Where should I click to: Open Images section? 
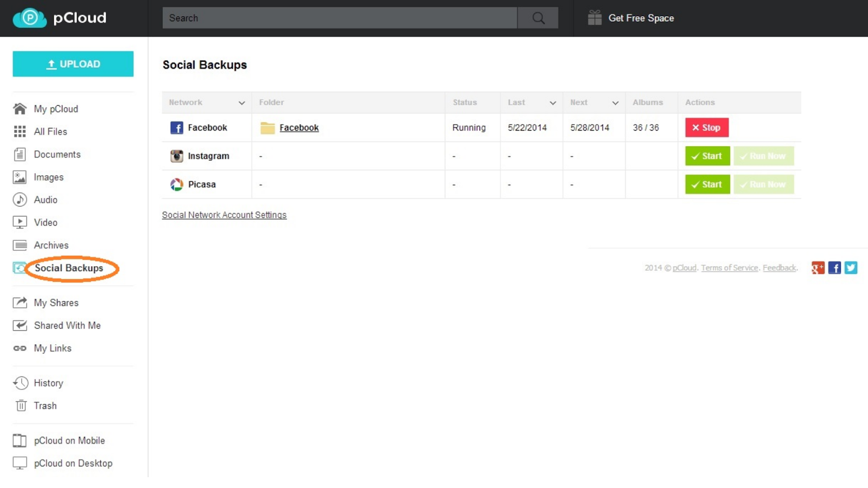pyautogui.click(x=48, y=177)
